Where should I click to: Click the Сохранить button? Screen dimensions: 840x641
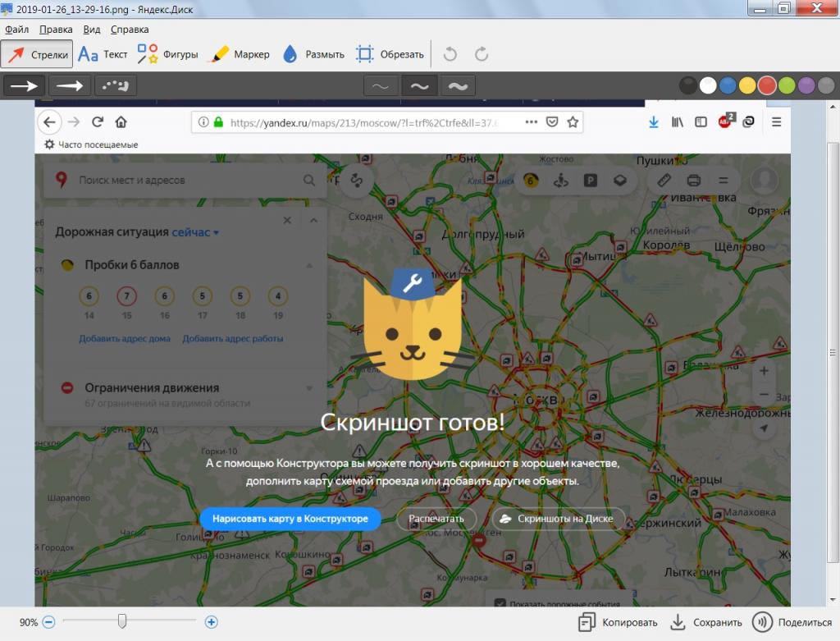coord(706,622)
